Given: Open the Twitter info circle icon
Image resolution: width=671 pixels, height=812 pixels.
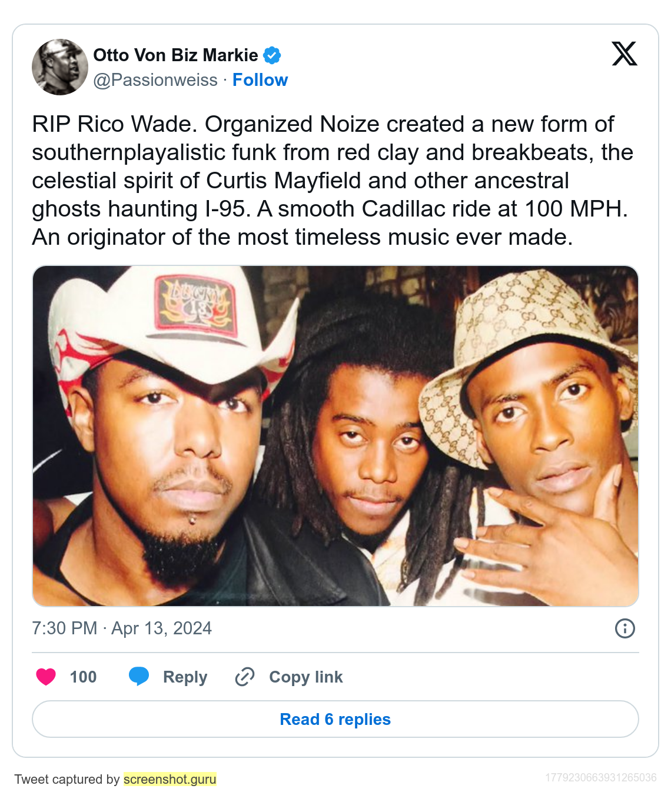Looking at the screenshot, I should [625, 628].
